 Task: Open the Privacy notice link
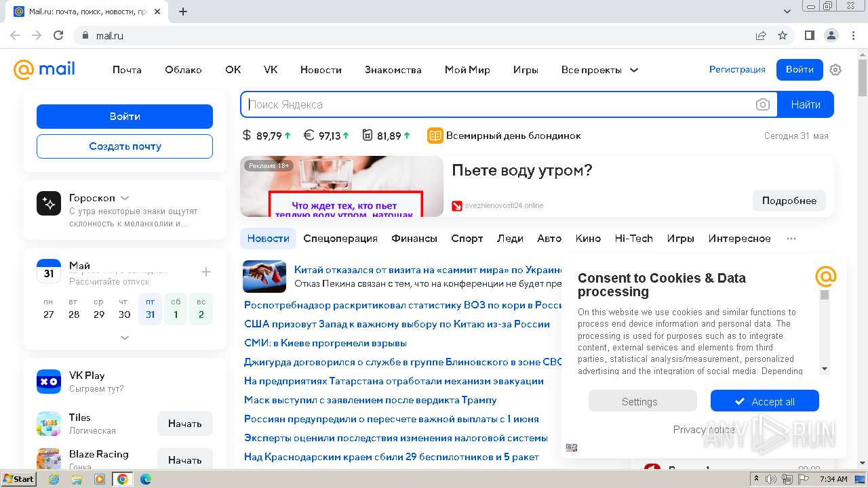pos(704,430)
